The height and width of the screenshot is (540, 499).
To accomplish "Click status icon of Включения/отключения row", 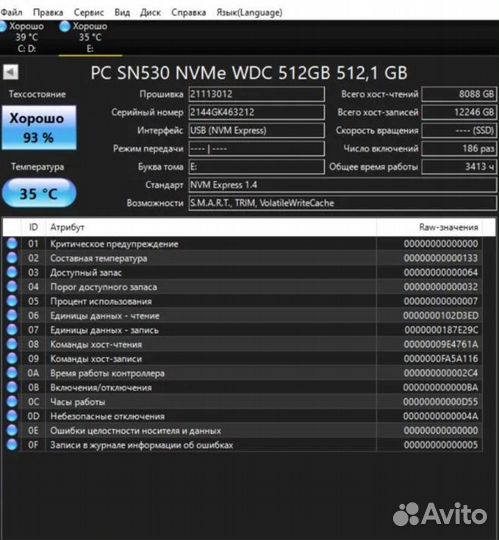I will coord(12,387).
